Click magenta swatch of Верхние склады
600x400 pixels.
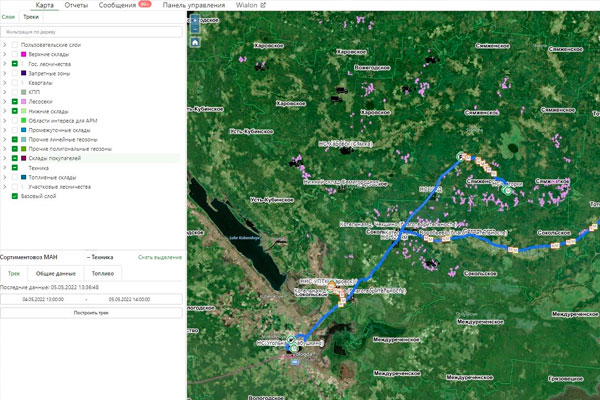pos(23,54)
